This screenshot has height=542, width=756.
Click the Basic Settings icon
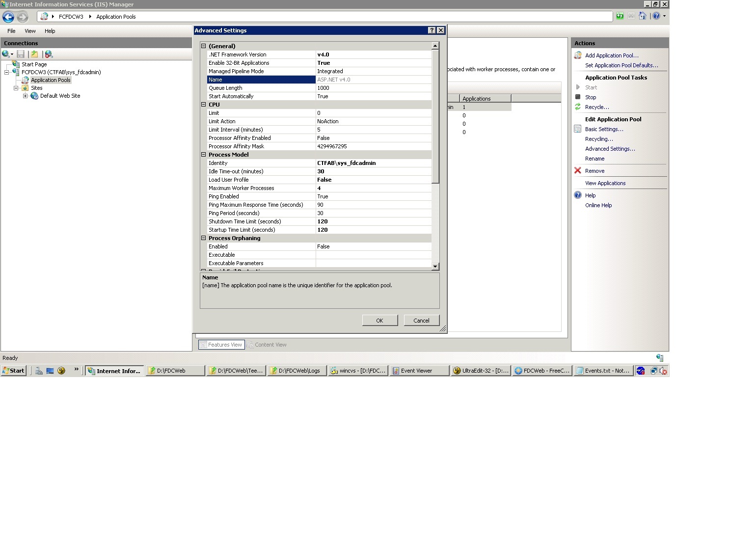click(578, 129)
